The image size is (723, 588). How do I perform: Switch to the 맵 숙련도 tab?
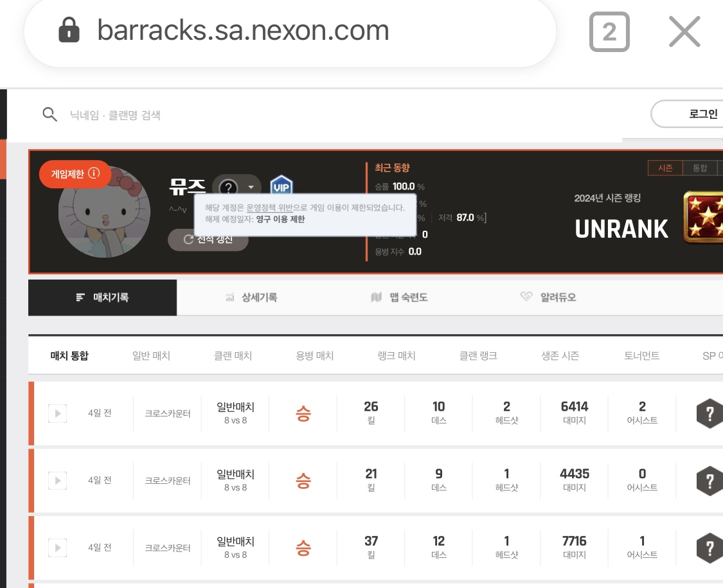coord(400,298)
